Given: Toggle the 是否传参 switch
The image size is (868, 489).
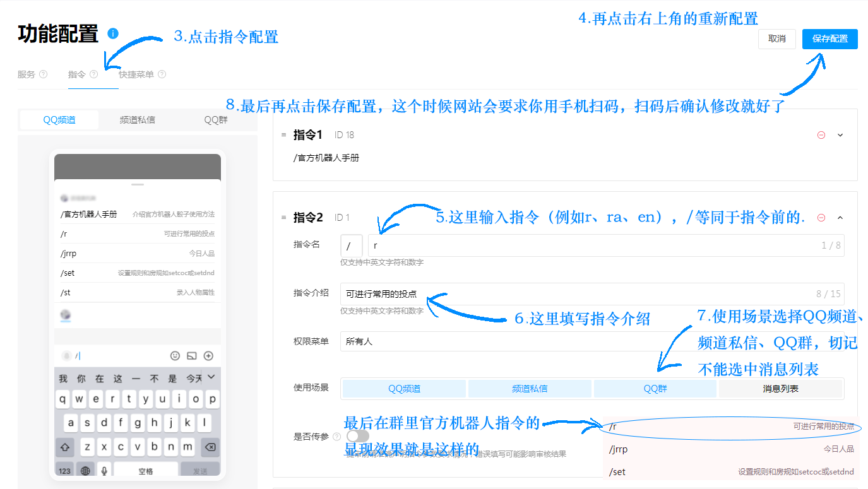Looking at the screenshot, I should [357, 435].
